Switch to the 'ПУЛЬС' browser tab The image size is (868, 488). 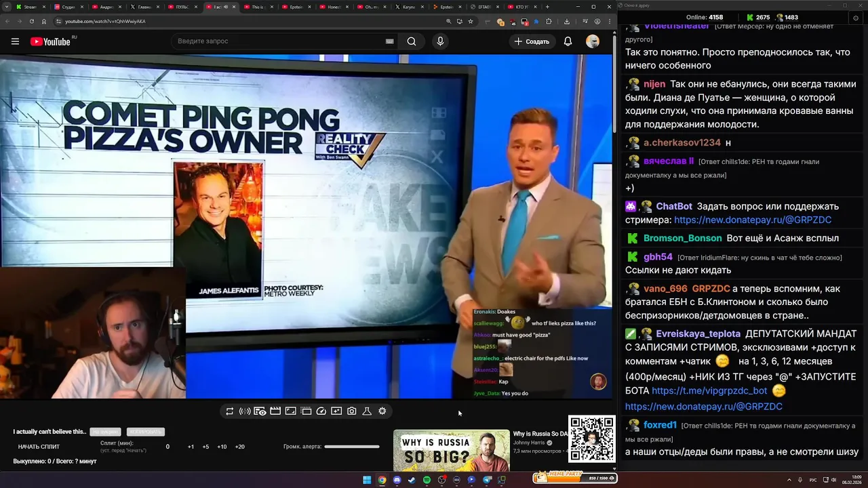(x=183, y=7)
